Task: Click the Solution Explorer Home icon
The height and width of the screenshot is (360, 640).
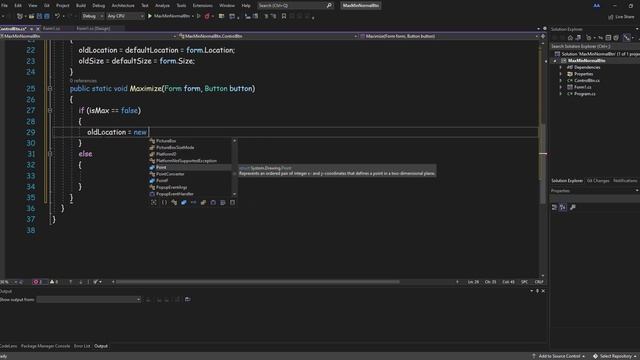Action: [570, 38]
